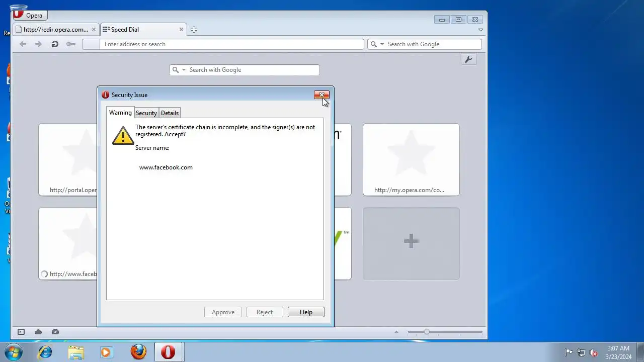Open the Opera Link cloud icon

[x=38, y=332]
